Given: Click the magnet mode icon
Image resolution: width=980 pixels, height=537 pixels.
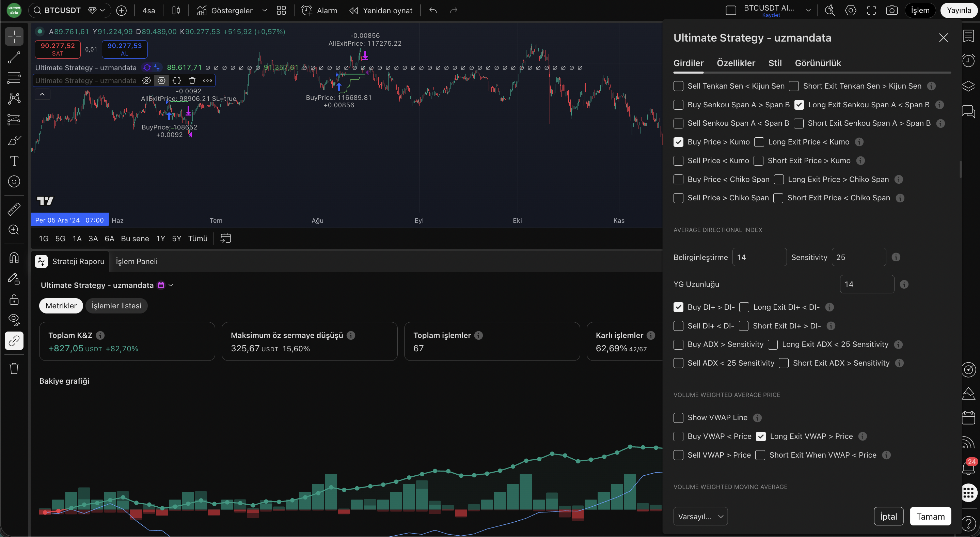Looking at the screenshot, I should tap(14, 258).
